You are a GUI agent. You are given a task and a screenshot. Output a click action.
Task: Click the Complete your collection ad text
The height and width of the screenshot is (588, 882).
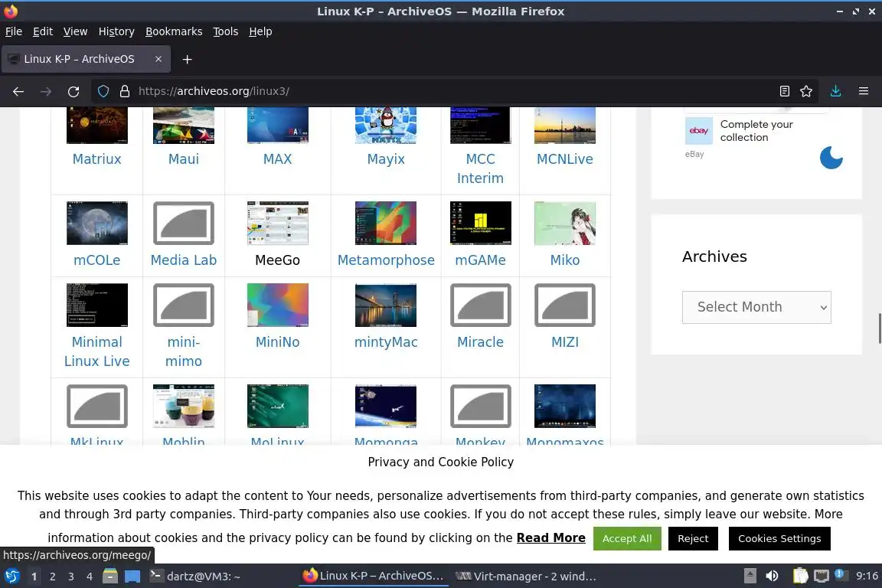756,131
